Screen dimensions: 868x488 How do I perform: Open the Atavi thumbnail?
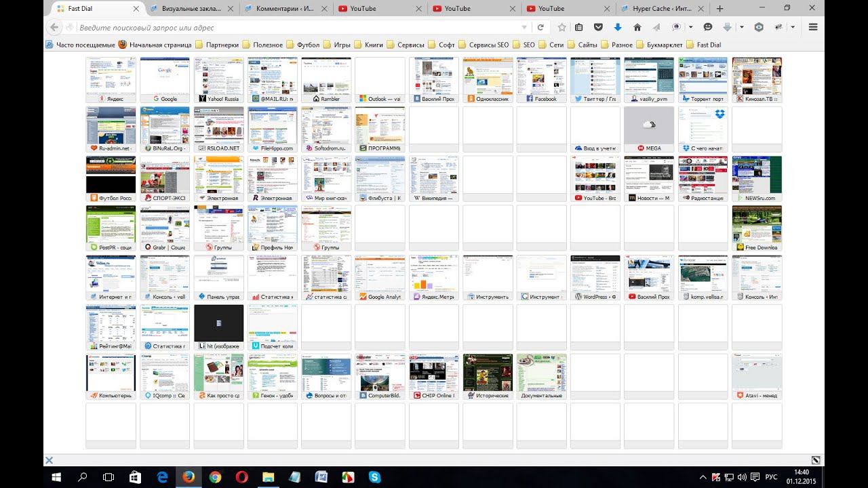coord(757,377)
